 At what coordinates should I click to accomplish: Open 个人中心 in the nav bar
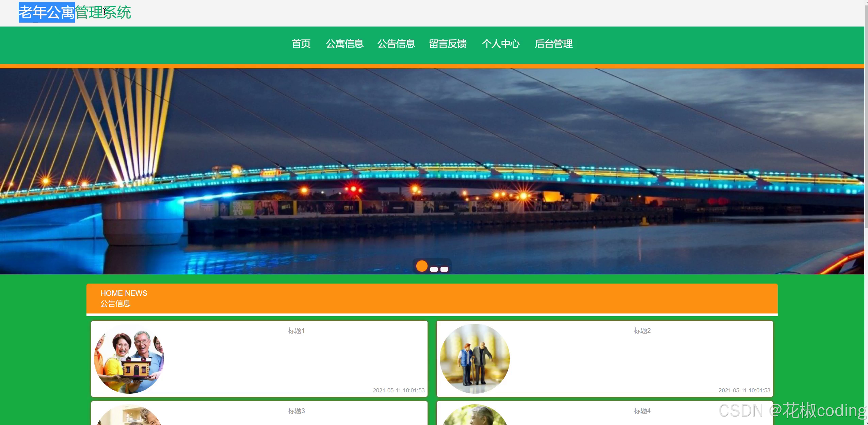[x=500, y=44]
